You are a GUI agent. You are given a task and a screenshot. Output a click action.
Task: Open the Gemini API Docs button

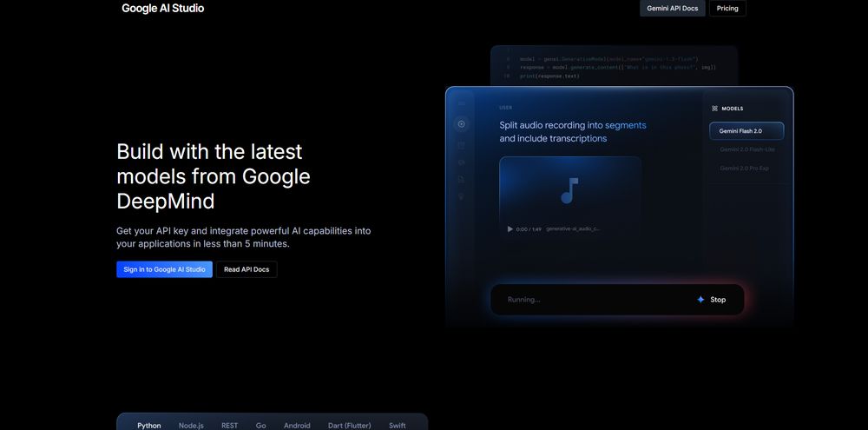pyautogui.click(x=673, y=9)
